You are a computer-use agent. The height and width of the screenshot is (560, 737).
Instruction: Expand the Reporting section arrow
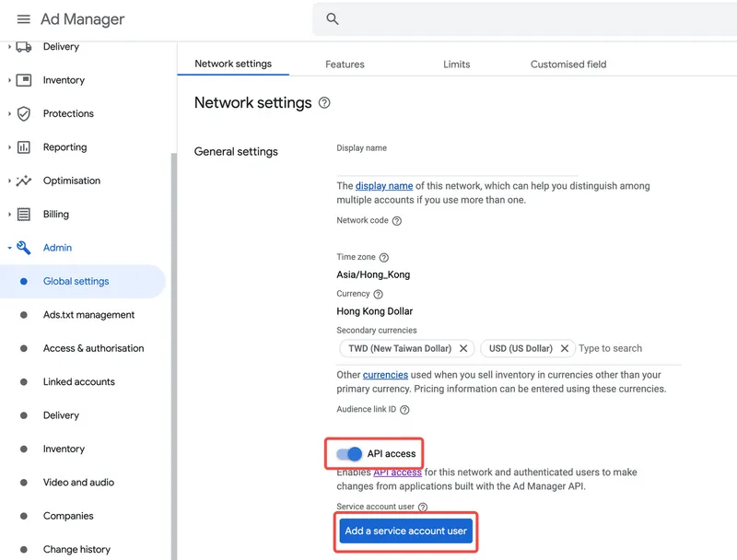pyautogui.click(x=9, y=147)
